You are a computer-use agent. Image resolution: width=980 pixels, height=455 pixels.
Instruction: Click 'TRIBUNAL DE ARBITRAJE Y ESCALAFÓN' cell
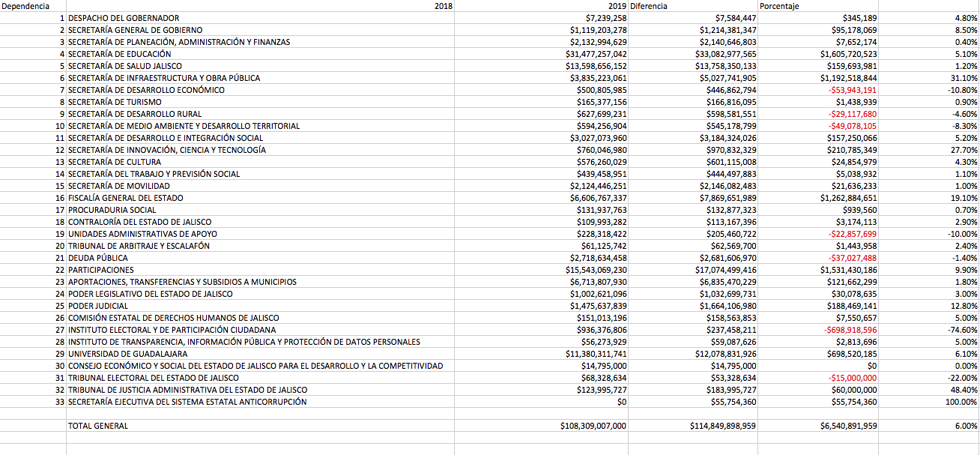(260, 246)
